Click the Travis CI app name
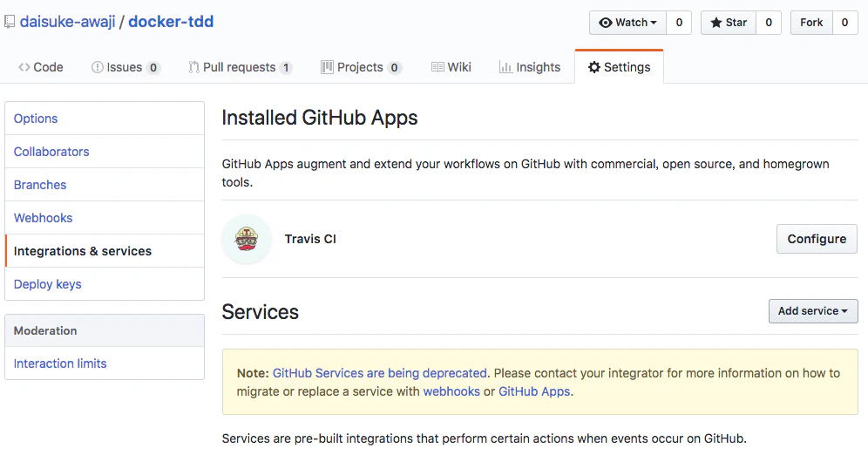The height and width of the screenshot is (462, 868). click(x=310, y=239)
